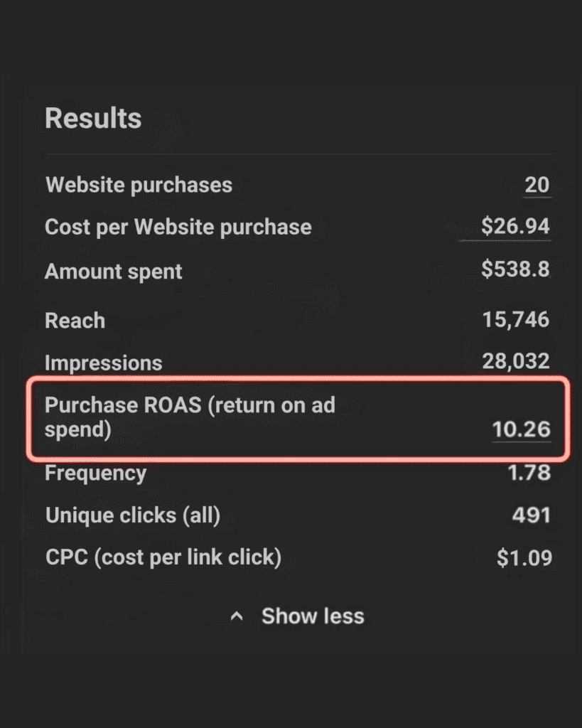The image size is (582, 728).
Task: Select the Results heading
Action: click(93, 118)
